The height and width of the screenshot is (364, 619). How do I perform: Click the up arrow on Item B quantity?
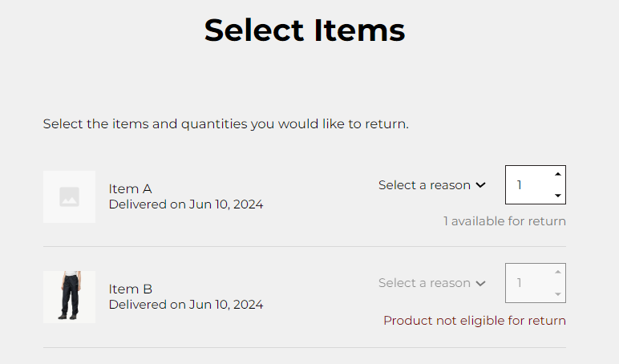558,273
